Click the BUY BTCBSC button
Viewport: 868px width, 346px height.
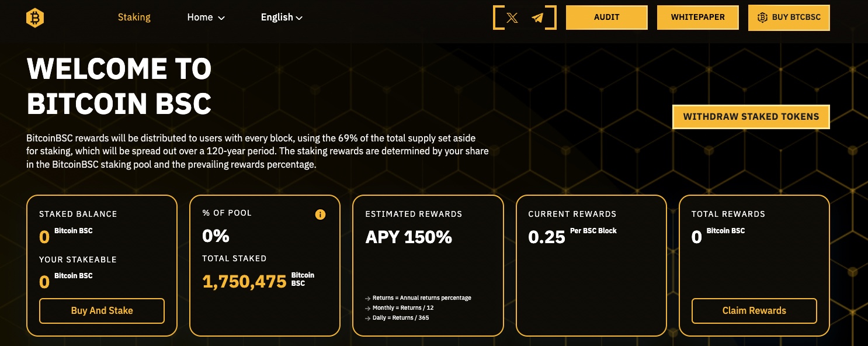789,18
